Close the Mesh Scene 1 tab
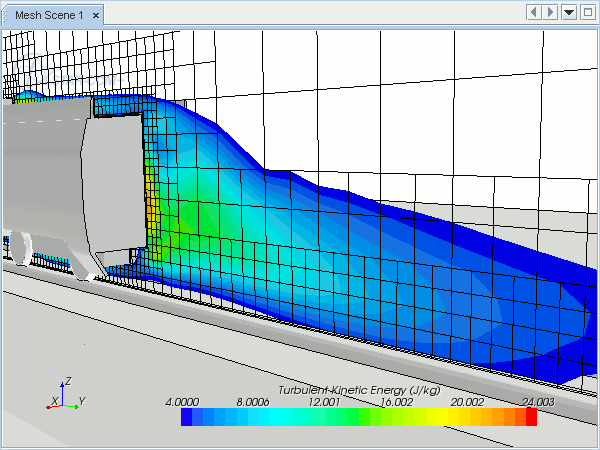Image resolution: width=600 pixels, height=450 pixels. [95, 16]
